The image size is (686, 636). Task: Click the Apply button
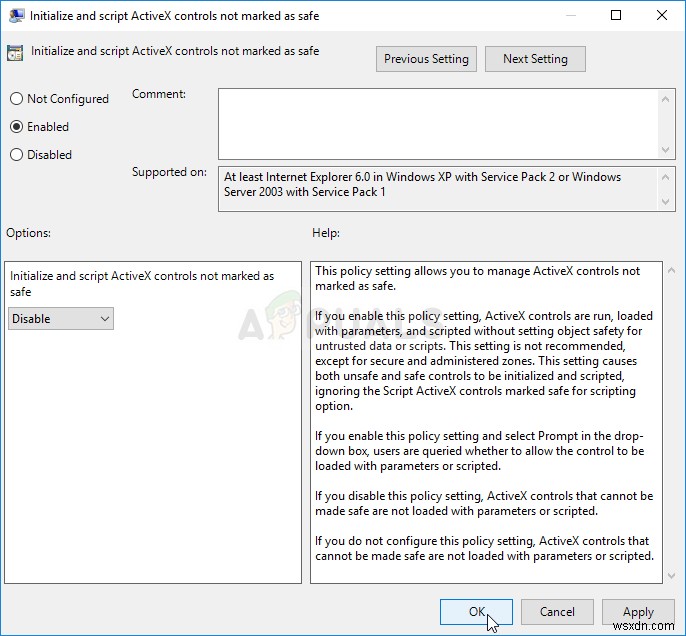tap(638, 612)
